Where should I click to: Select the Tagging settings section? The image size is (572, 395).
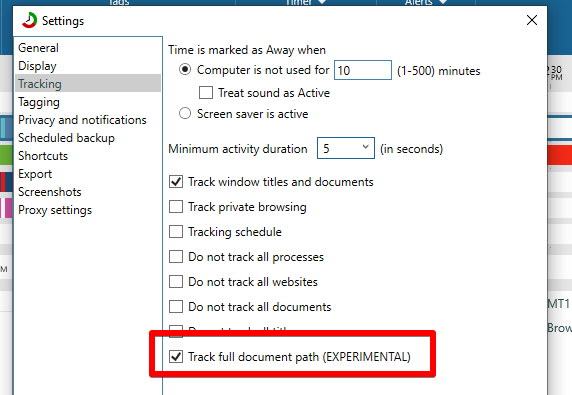pos(39,102)
